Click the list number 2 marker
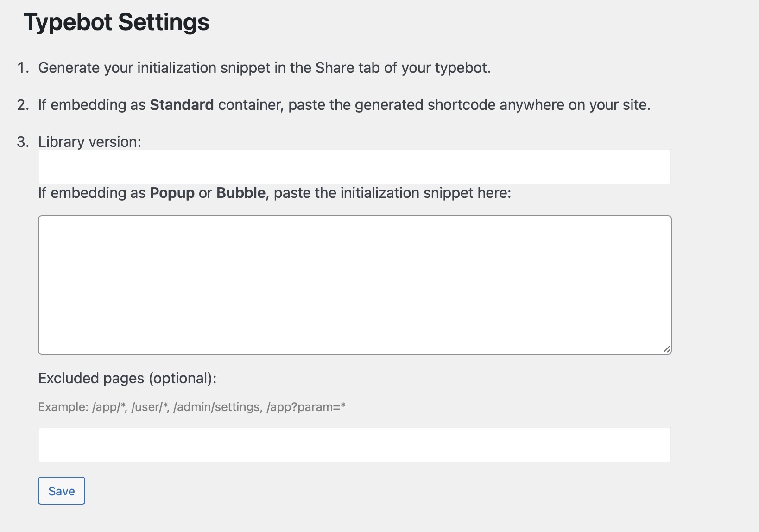Viewport: 759px width, 532px height. (23, 105)
